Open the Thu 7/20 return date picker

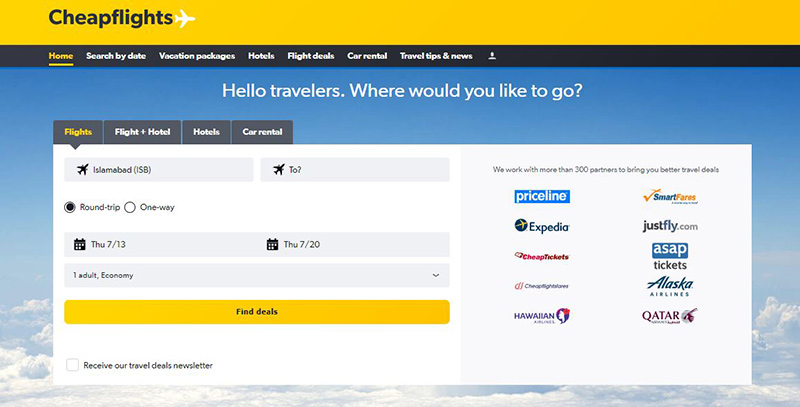(355, 244)
